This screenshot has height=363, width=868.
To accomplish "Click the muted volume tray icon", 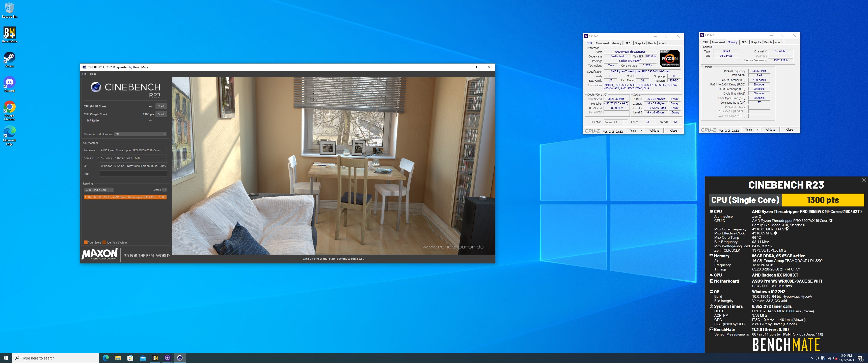I will [x=835, y=358].
